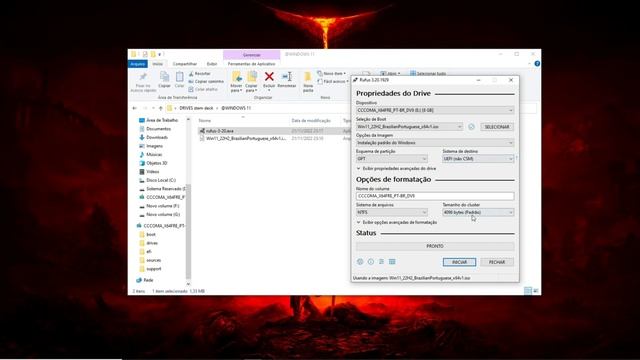Click the Explorer up-one-level arrow
This screenshot has height=360, width=640.
click(x=161, y=108)
